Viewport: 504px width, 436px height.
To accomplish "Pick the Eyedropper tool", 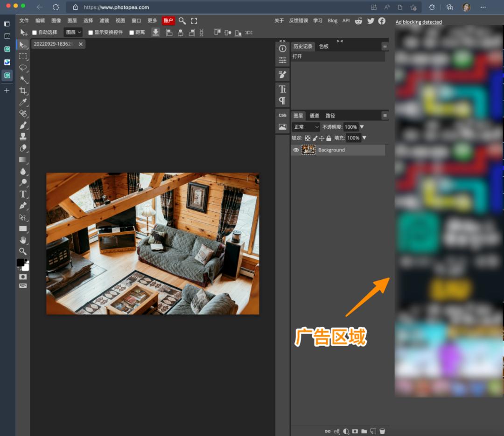I will tap(23, 102).
